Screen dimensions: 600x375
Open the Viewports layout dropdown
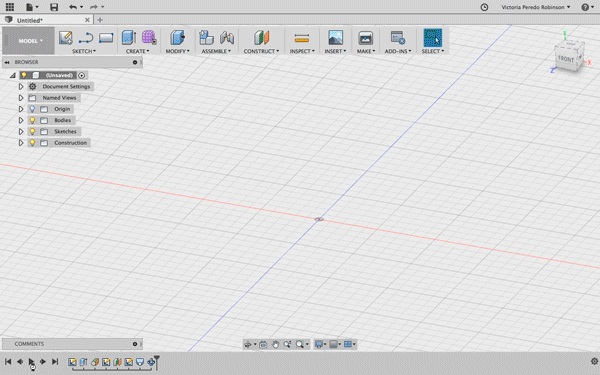(x=349, y=344)
